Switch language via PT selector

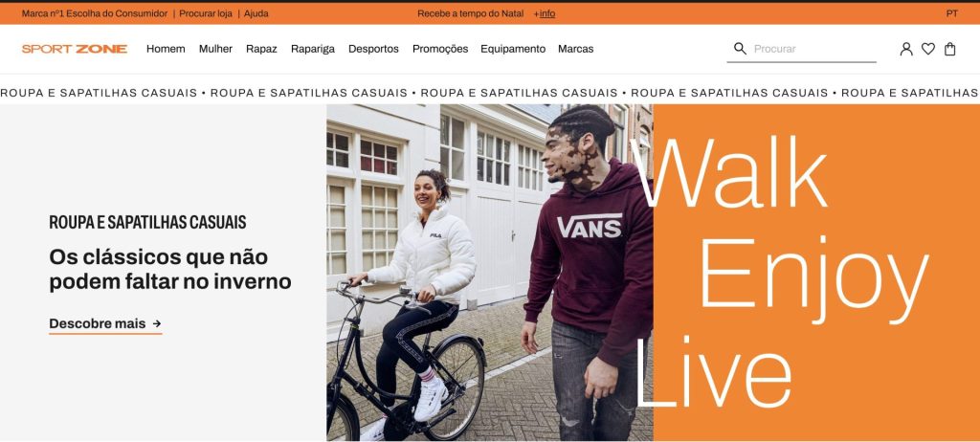951,13
